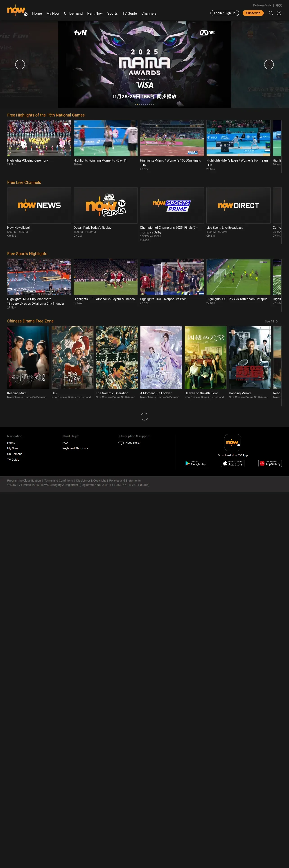Open Keyboard Shortcuts footer link
This screenshot has width=289, height=868.
click(x=75, y=448)
